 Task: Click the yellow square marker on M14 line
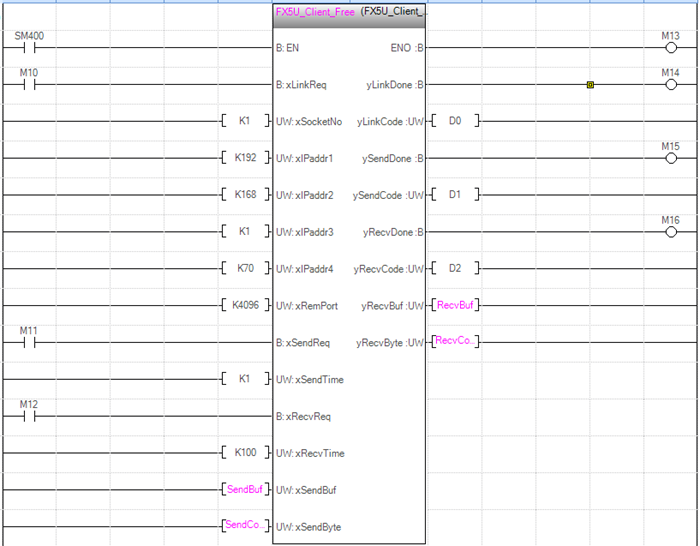pyautogui.click(x=590, y=85)
